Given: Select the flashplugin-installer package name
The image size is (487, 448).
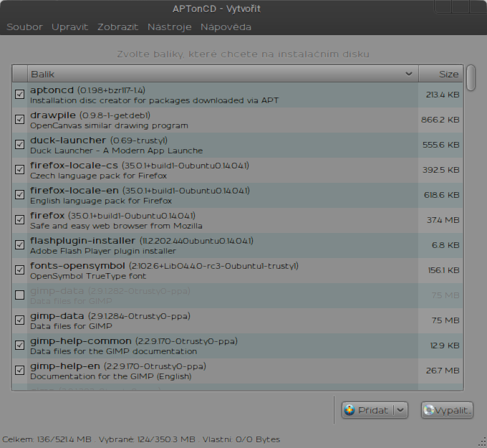Looking at the screenshot, I should click(x=82, y=241).
